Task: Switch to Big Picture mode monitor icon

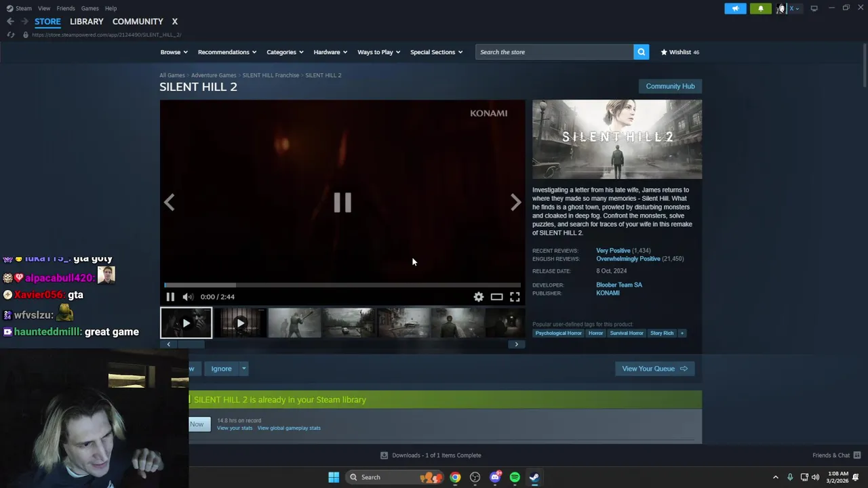Action: coord(814,8)
